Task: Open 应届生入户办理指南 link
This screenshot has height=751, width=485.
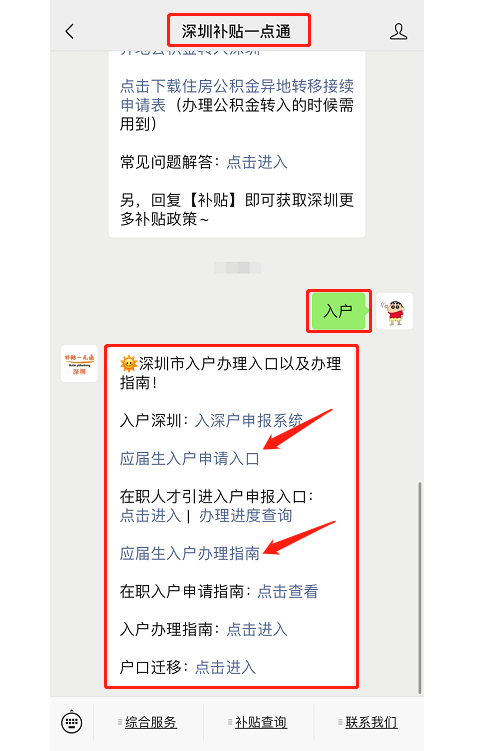Action: coord(190,553)
